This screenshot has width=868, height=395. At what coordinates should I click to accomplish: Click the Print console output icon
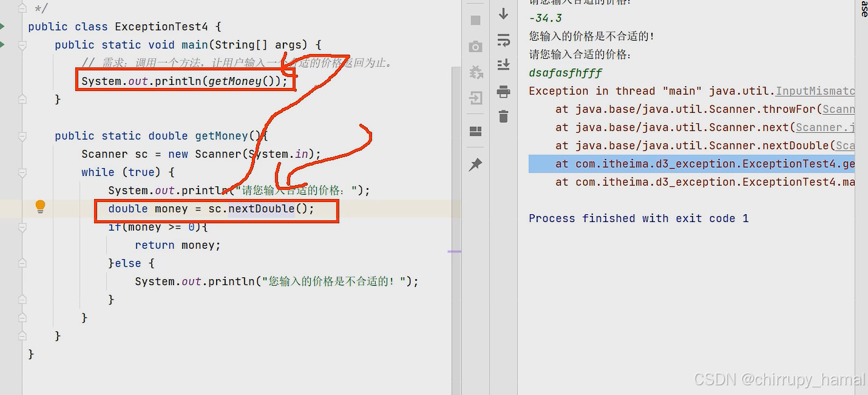tap(503, 92)
